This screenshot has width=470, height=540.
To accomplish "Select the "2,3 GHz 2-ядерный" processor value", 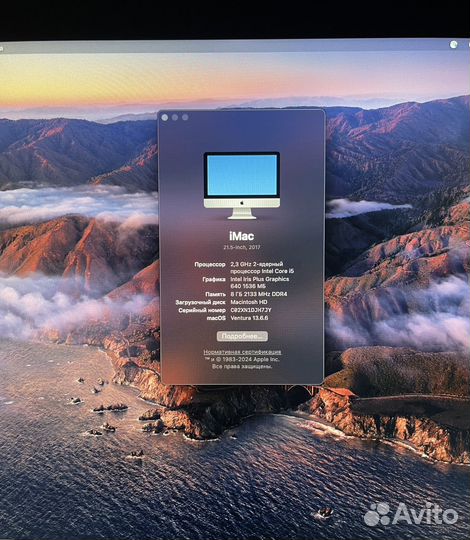I will tap(257, 264).
